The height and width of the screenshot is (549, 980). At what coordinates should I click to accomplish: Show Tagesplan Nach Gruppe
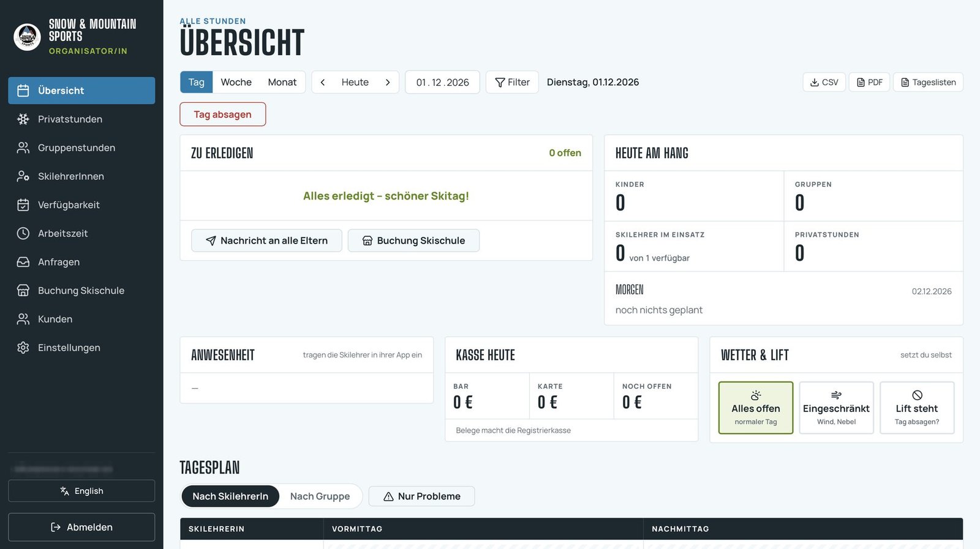point(320,496)
